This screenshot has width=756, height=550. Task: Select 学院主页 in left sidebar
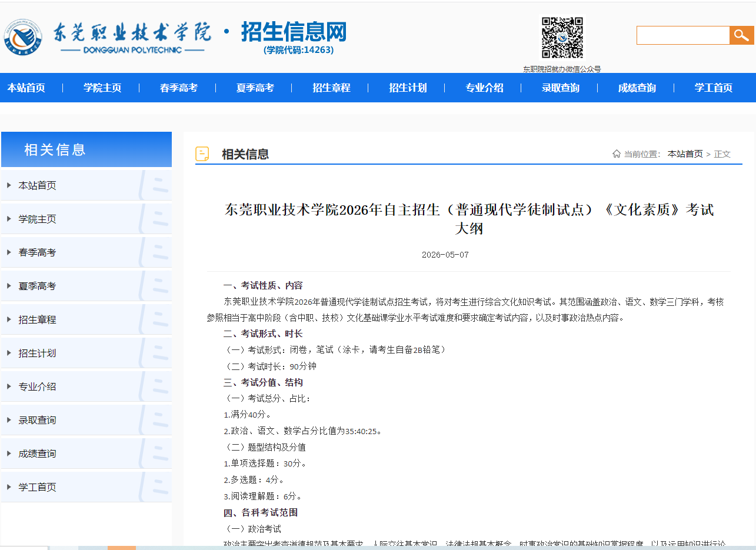86,219
